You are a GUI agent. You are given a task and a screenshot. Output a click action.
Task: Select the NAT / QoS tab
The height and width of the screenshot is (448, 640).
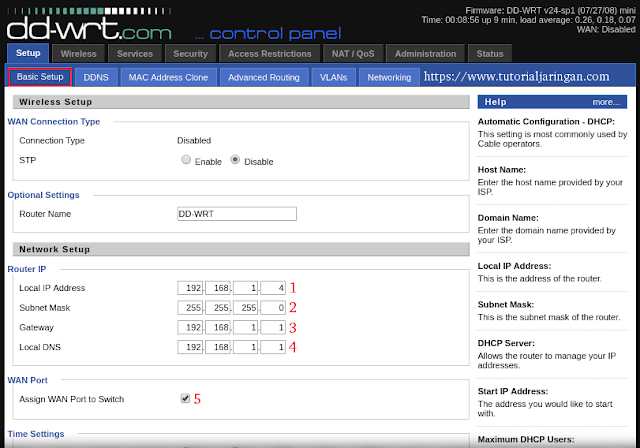(353, 53)
